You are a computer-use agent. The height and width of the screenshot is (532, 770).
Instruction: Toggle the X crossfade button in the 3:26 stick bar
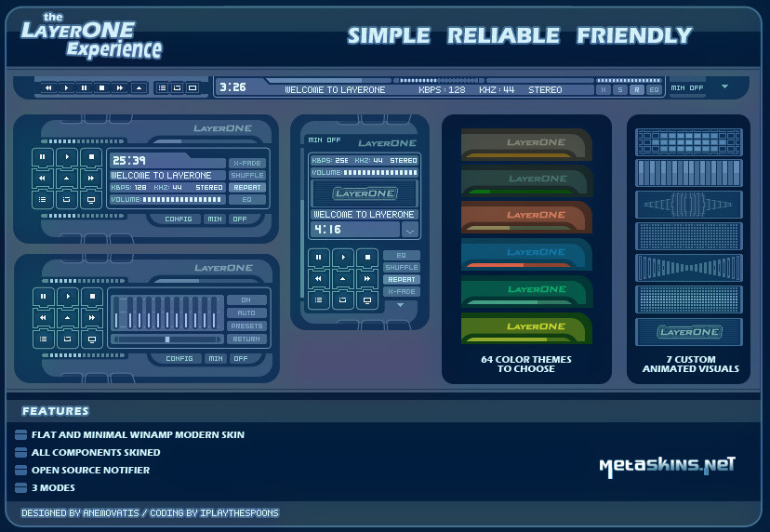coord(604,90)
